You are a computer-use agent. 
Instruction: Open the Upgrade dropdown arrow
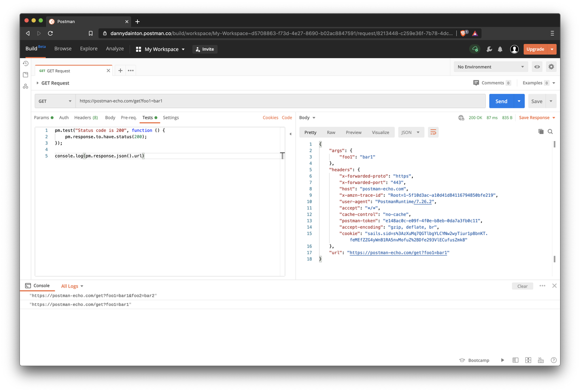(552, 49)
